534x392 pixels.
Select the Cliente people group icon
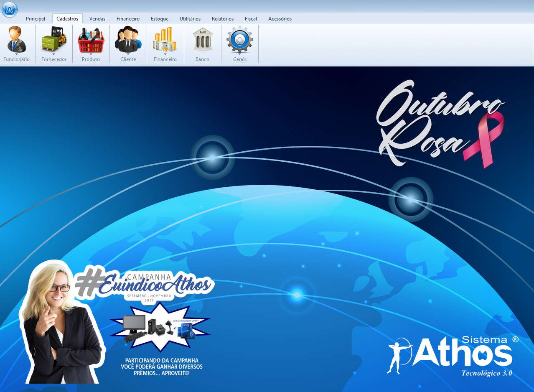click(128, 39)
